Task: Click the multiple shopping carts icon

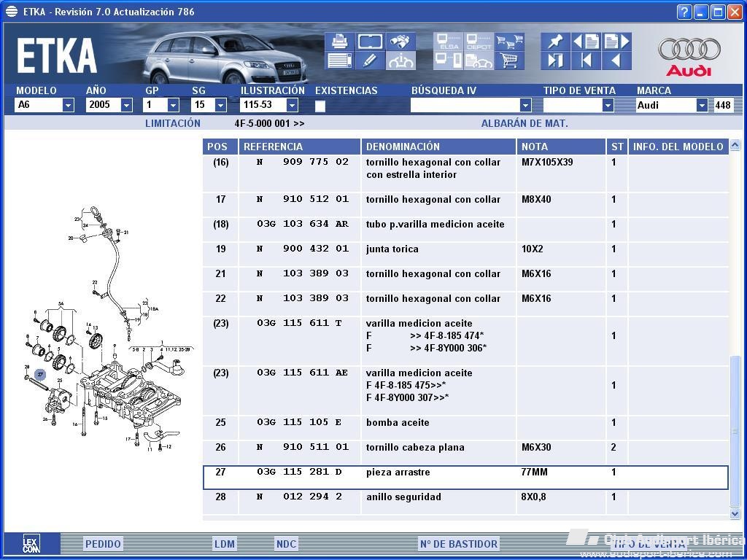Action: pos(509,42)
